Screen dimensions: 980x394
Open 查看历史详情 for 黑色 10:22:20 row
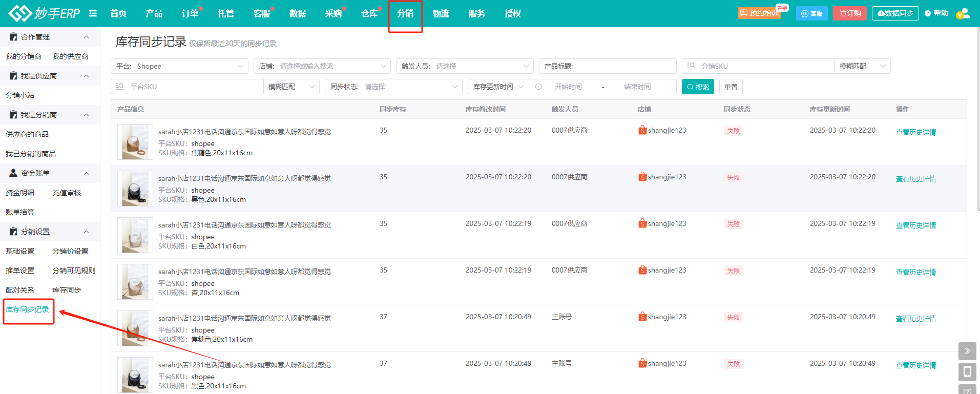[x=916, y=179]
